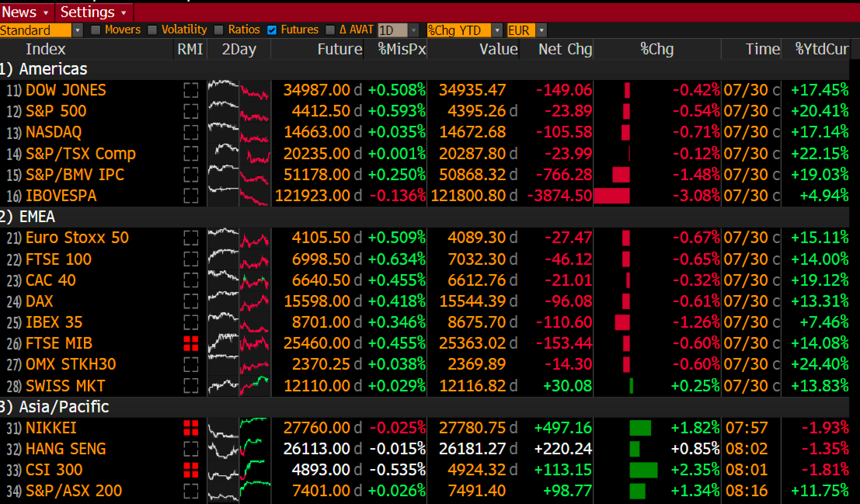Enable the Movers checkbox
This screenshot has height=504, width=860.
(95, 30)
